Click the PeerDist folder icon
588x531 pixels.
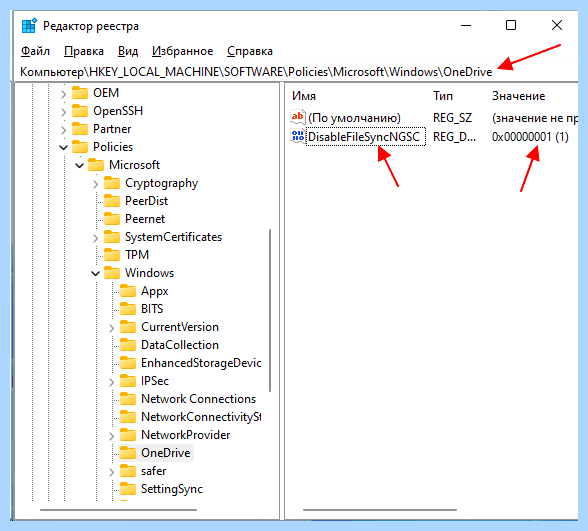tap(112, 201)
